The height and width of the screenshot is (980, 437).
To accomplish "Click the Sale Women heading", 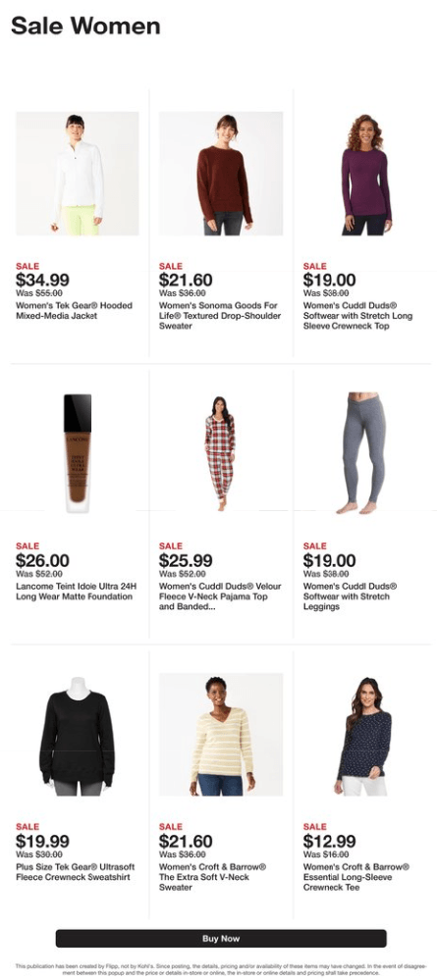I will point(85,26).
